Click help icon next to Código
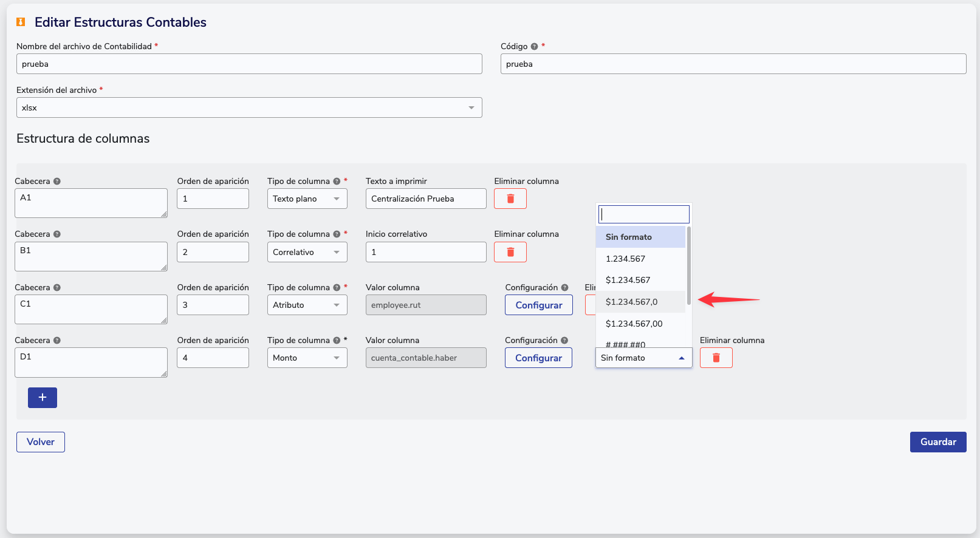 coord(534,47)
